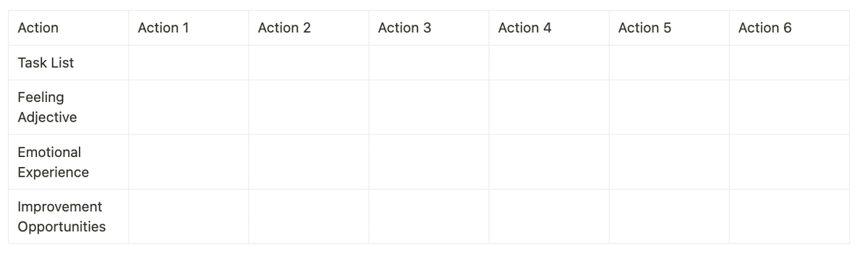Click the 'Action 6' column header
The width and height of the screenshot is (868, 264).
click(789, 27)
